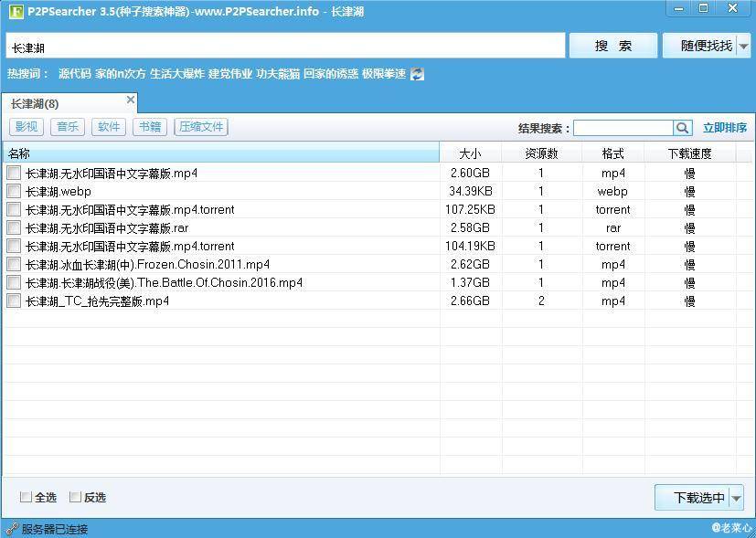The width and height of the screenshot is (756, 538).
Task: Check the box for 长津湖.webp
Action: click(14, 191)
